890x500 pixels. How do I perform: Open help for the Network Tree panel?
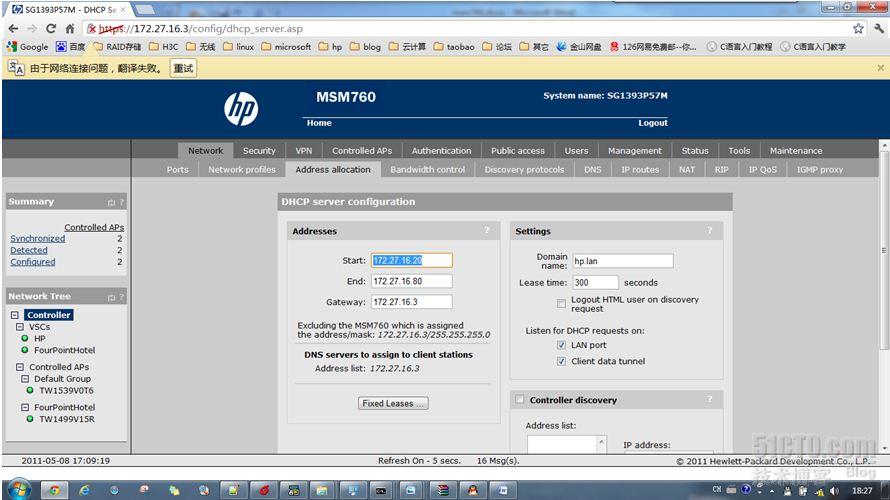coord(121,297)
